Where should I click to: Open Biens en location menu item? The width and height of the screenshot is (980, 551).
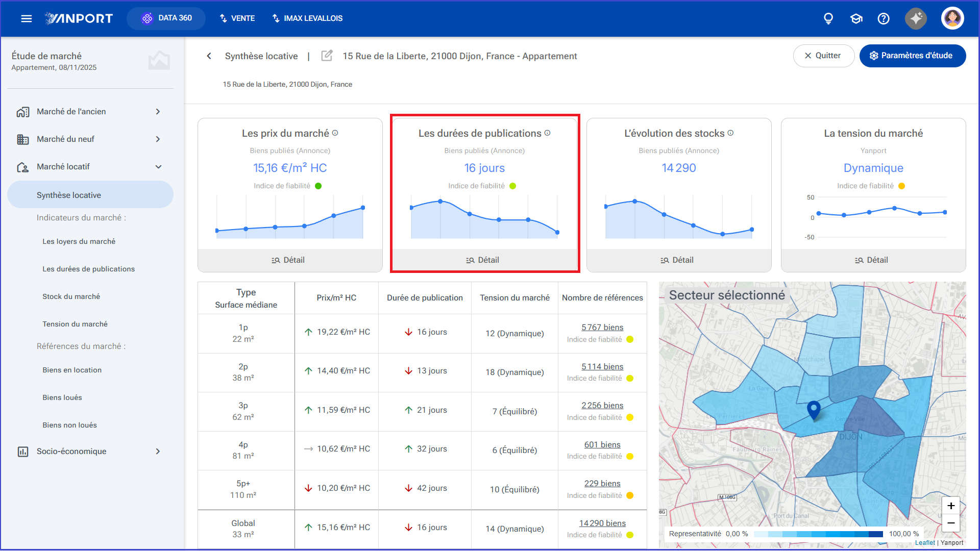pyautogui.click(x=72, y=370)
